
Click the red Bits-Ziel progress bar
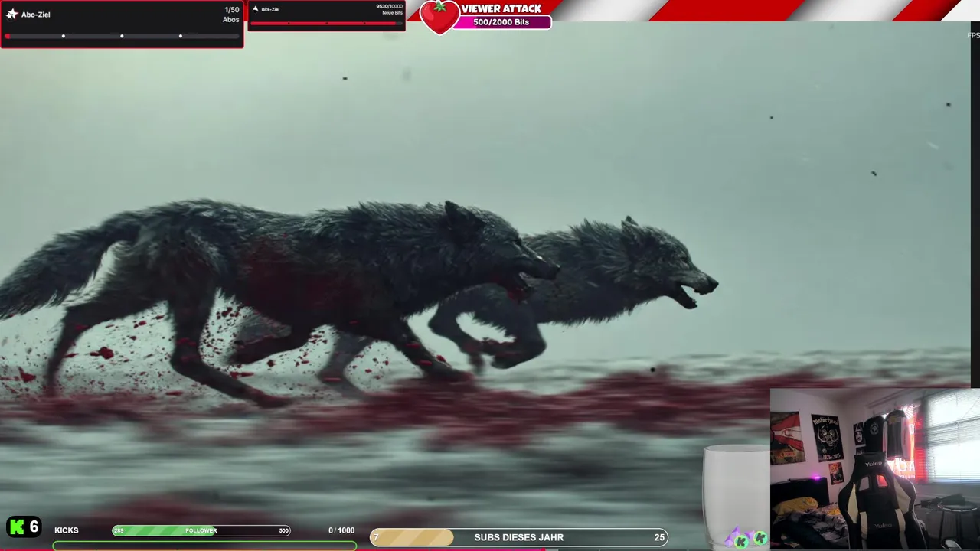pyautogui.click(x=326, y=24)
